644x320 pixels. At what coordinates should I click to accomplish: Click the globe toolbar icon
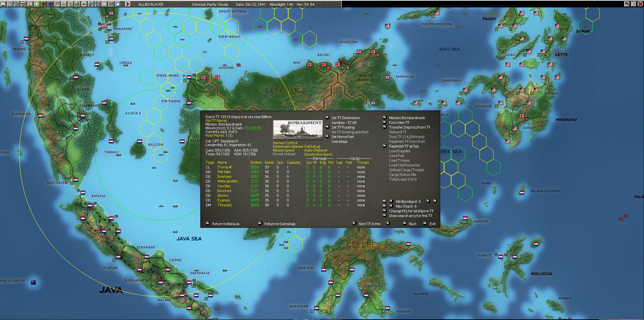coord(91,4)
